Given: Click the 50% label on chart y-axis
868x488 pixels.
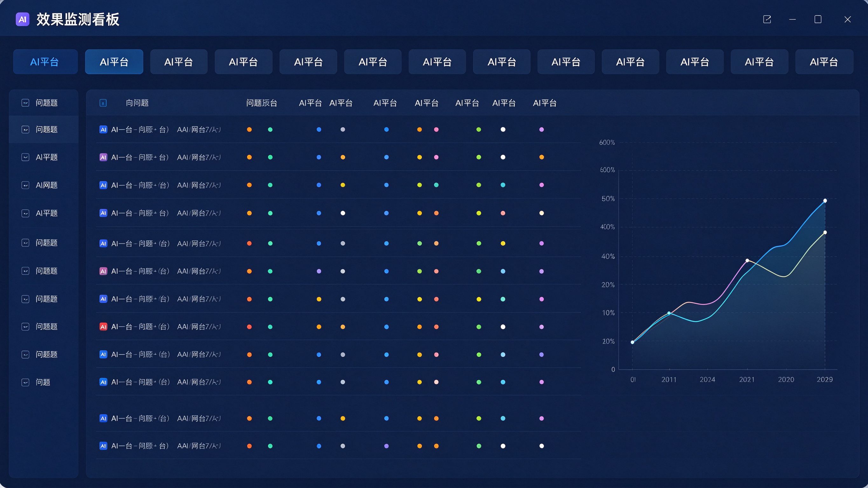Looking at the screenshot, I should pyautogui.click(x=608, y=199).
